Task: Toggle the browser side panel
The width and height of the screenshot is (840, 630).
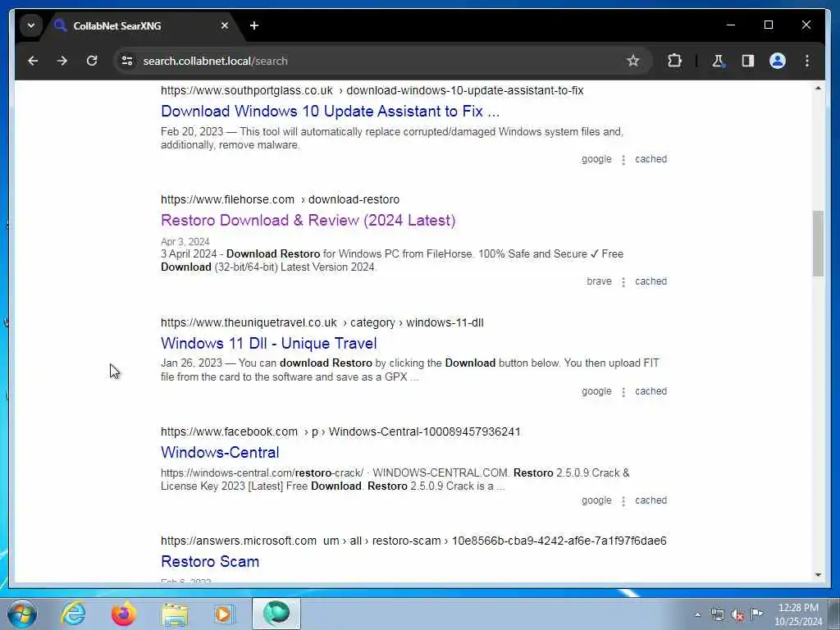Action: (x=748, y=61)
